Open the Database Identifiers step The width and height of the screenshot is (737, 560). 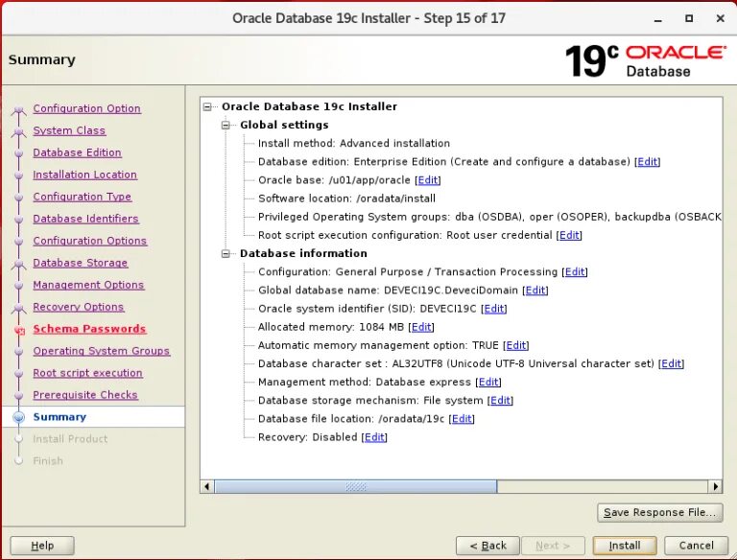point(85,219)
